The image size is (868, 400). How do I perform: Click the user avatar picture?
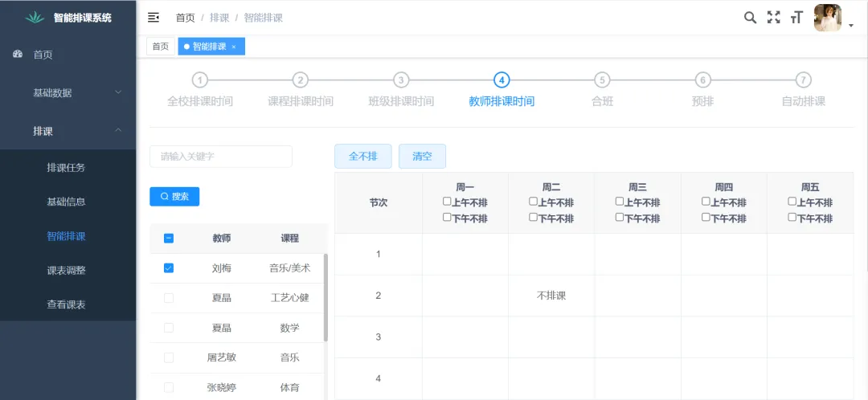coord(827,18)
